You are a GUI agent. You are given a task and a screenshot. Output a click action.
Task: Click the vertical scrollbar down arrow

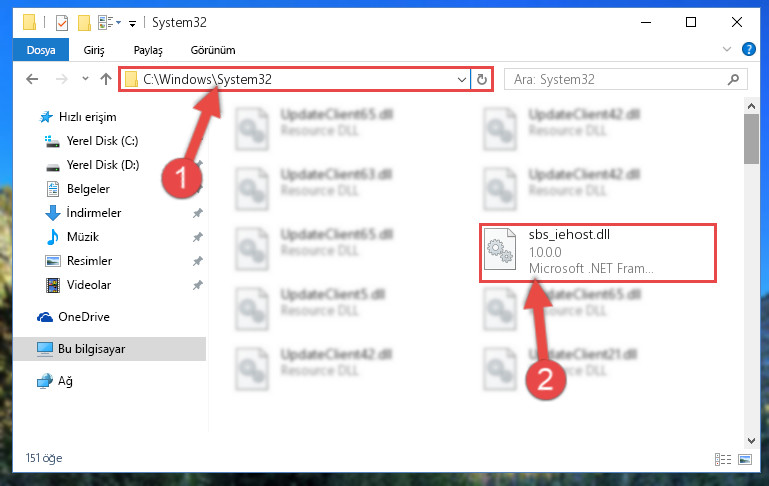[751, 440]
